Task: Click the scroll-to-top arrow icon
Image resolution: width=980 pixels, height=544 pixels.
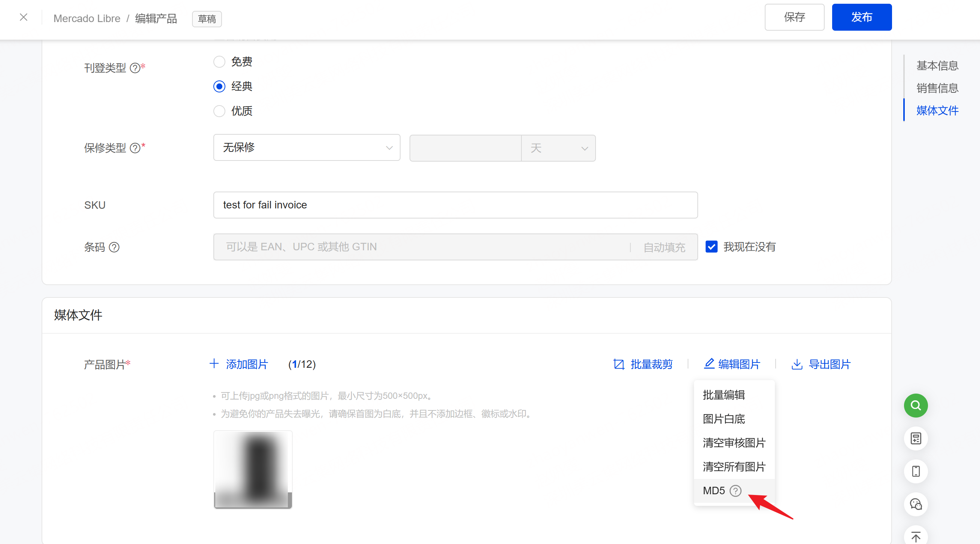Action: (x=915, y=537)
